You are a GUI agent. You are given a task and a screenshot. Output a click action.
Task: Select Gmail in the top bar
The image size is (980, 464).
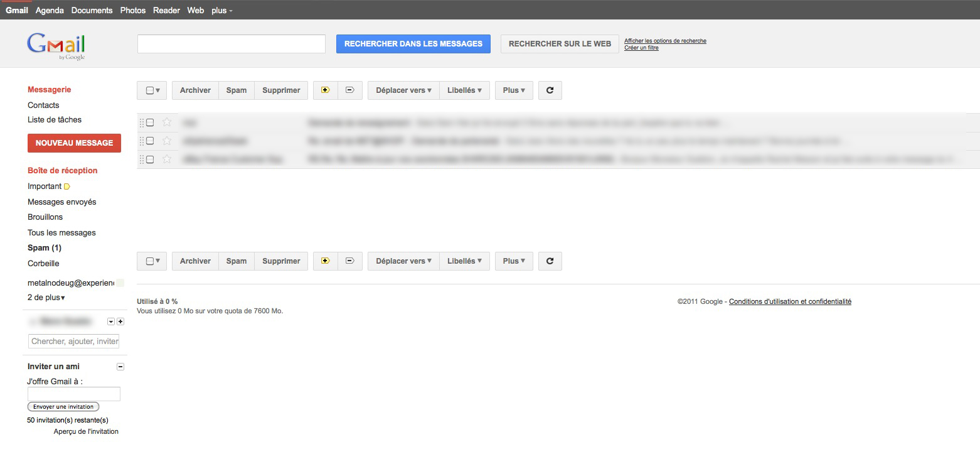17,10
